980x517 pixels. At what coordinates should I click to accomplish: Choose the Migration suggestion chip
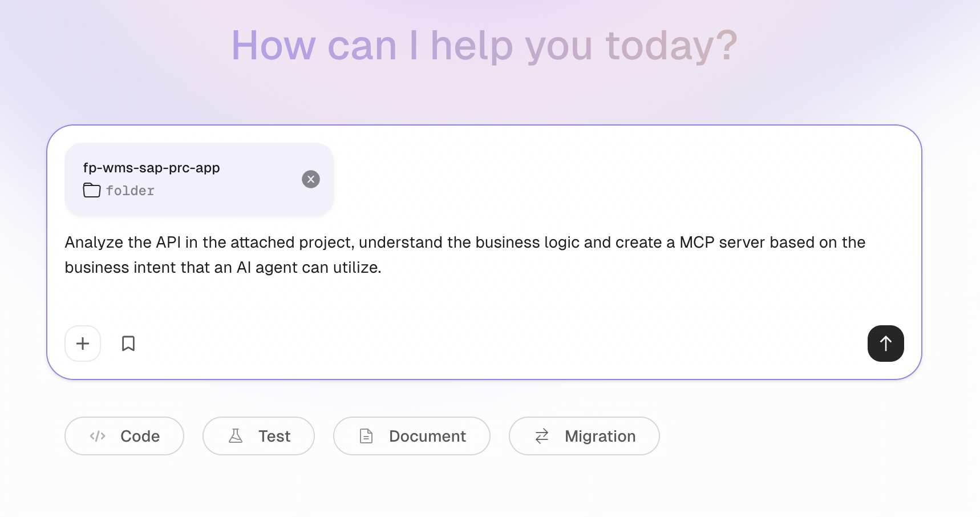(584, 436)
